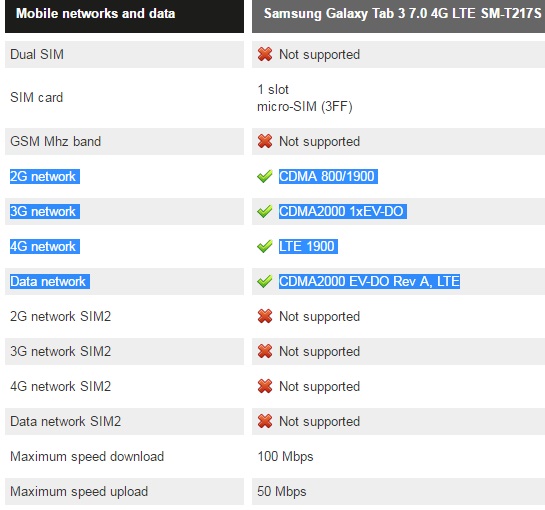Click 'Not supported' in the GSM Mhz band row
The image size is (545, 510).
point(319,141)
